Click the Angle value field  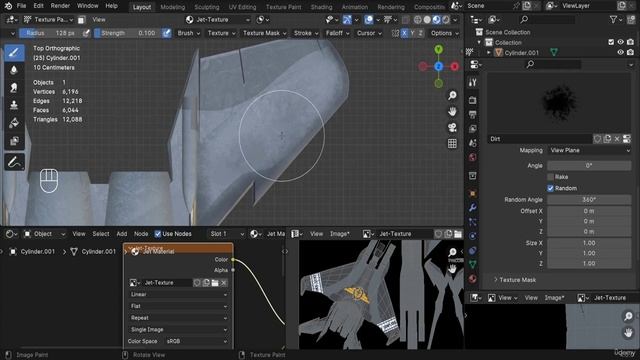(589, 166)
